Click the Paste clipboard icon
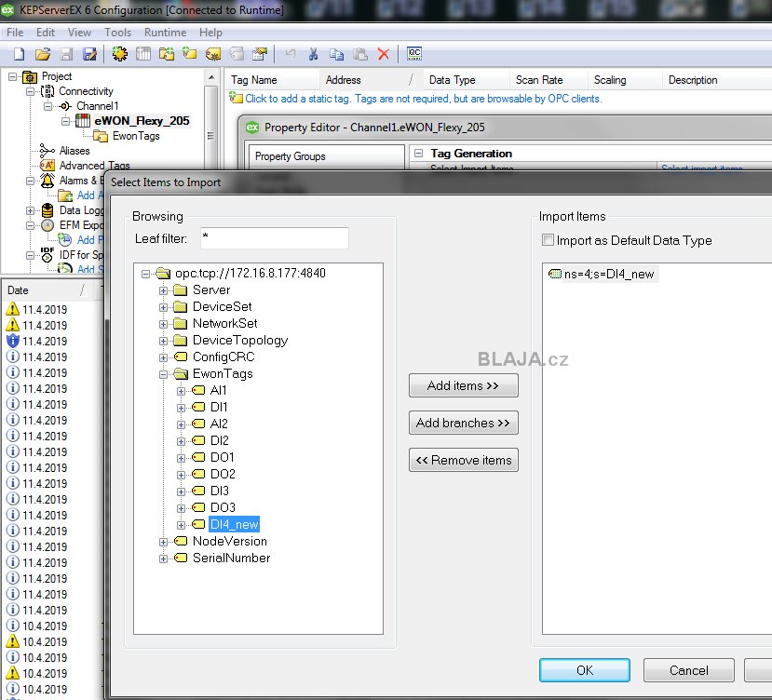The image size is (772, 700). pyautogui.click(x=360, y=54)
